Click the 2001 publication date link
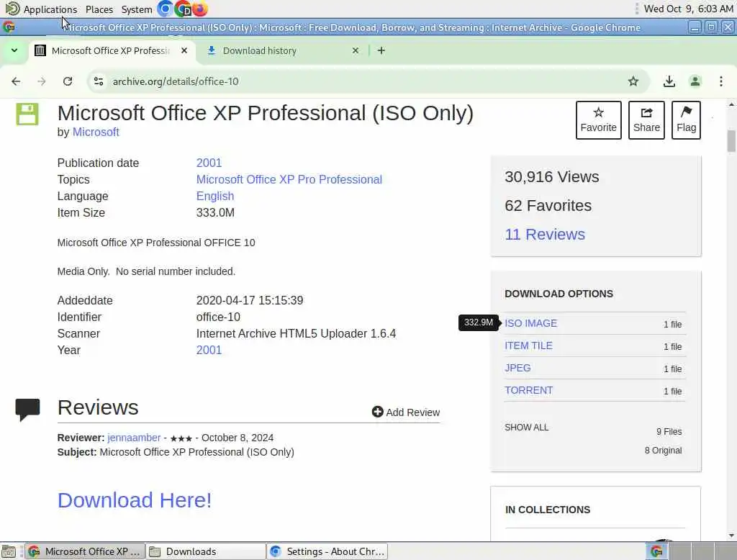 (x=209, y=163)
